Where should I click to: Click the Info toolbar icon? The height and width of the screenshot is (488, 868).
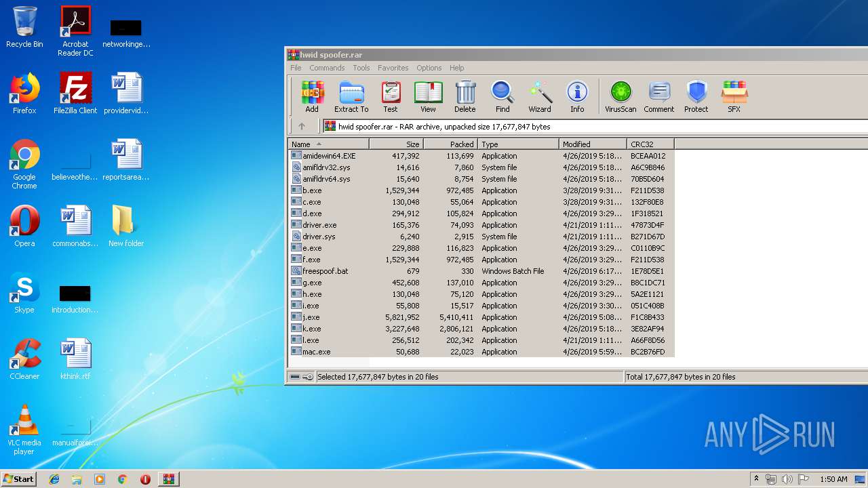point(577,96)
